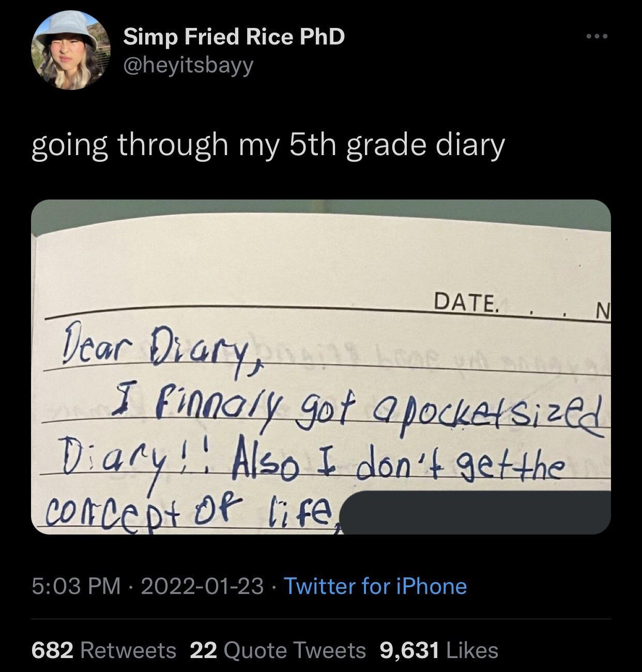
Task: Click the 2022-01-23 post date
Action: click(x=202, y=586)
